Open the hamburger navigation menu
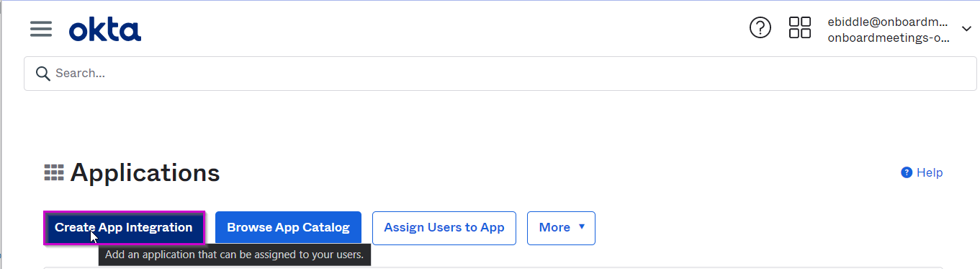 (41, 29)
